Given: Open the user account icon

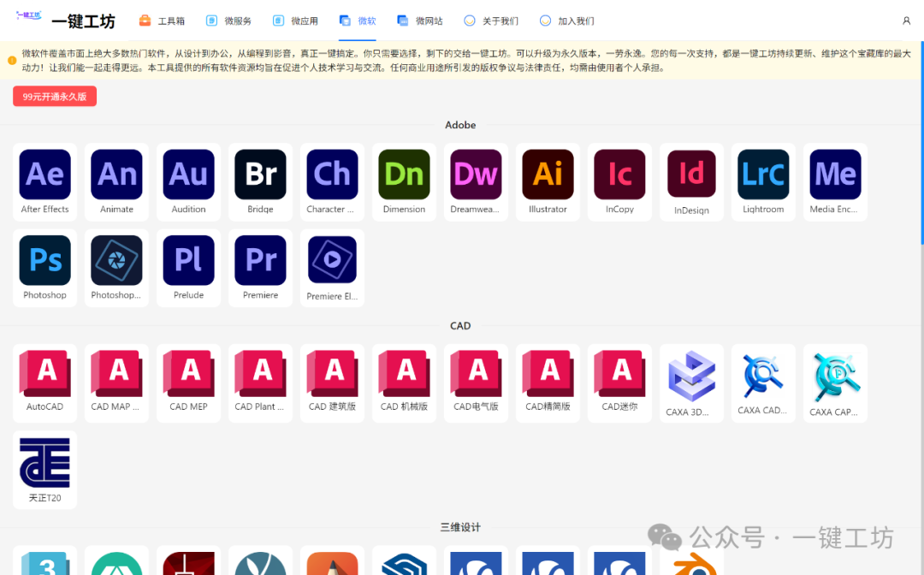Looking at the screenshot, I should click(x=906, y=21).
